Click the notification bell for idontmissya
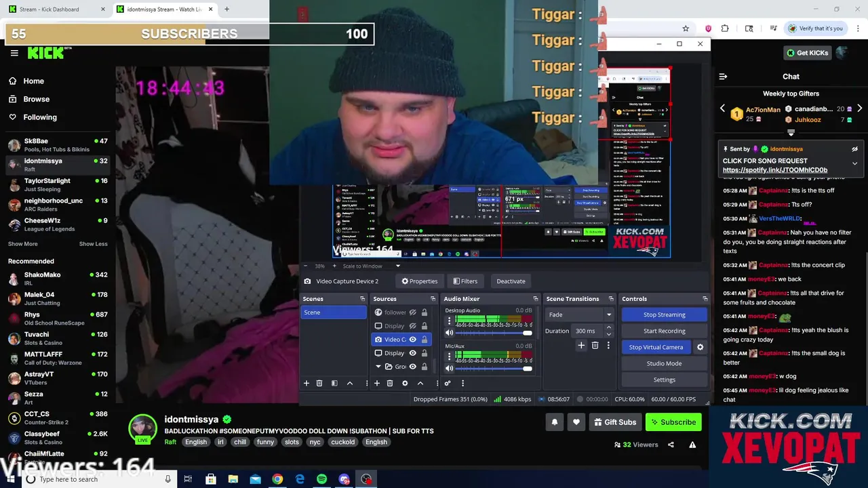Screen dimensions: 868x488 pos(555,422)
